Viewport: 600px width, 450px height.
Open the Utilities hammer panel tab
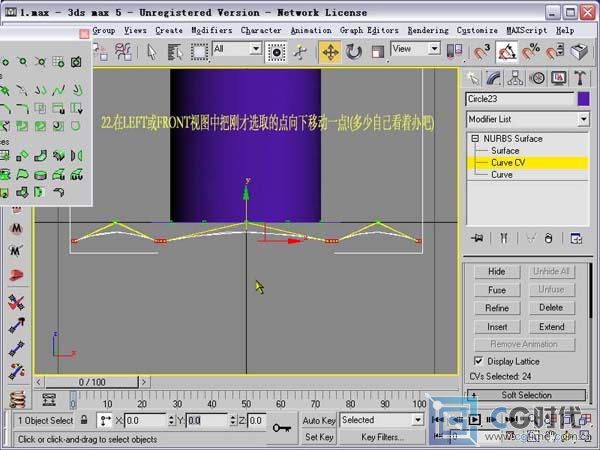[x=580, y=78]
